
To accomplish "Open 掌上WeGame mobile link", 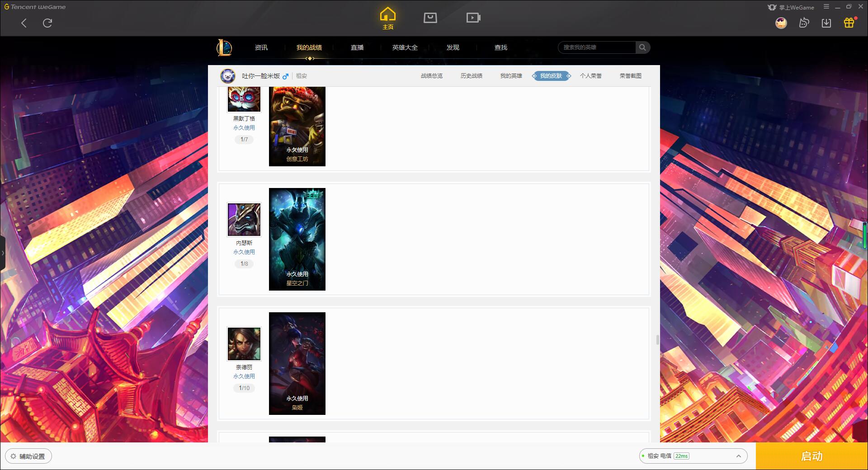I will (791, 7).
